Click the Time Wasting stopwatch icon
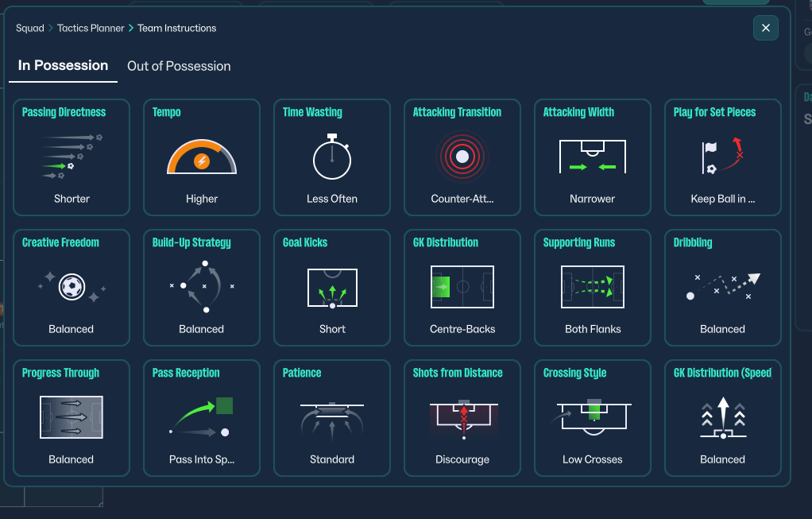This screenshot has width=812, height=519. pos(332,157)
